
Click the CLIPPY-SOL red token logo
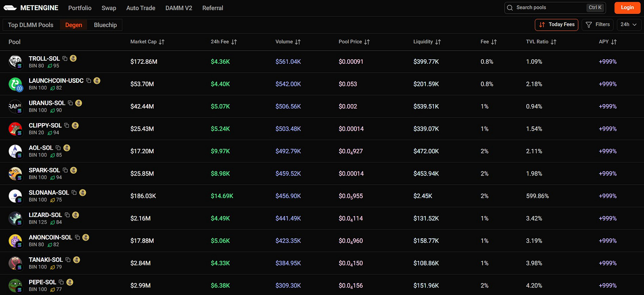click(15, 128)
